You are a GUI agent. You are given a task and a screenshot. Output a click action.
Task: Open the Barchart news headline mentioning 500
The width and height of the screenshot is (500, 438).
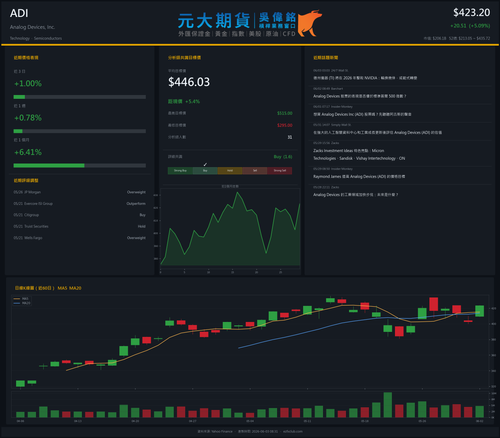pyautogui.click(x=360, y=96)
